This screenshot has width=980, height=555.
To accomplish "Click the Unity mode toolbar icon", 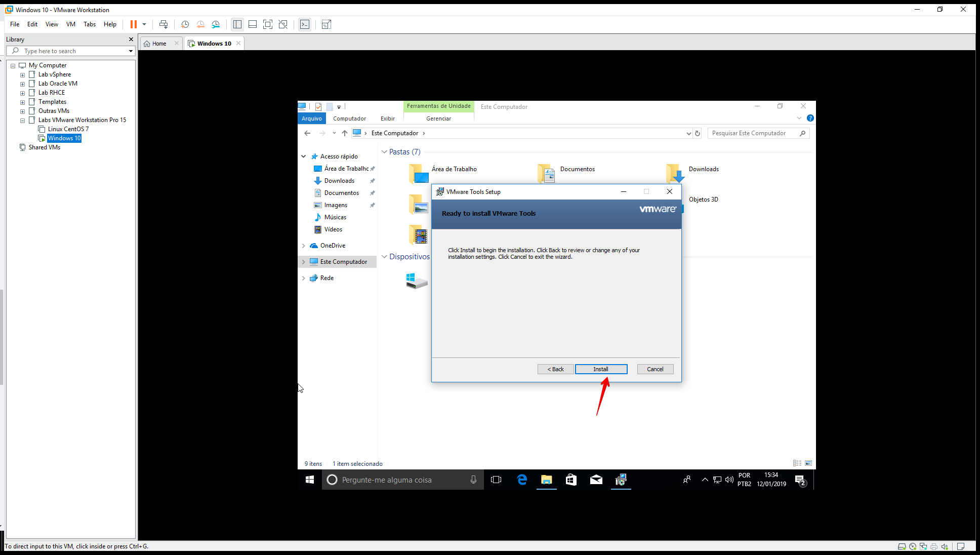I will point(283,24).
